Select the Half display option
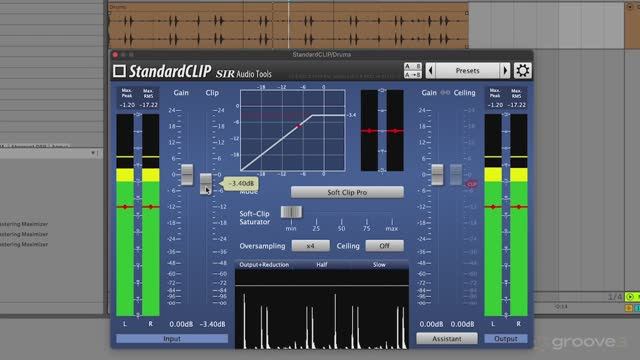The width and height of the screenshot is (640, 360). point(322,265)
